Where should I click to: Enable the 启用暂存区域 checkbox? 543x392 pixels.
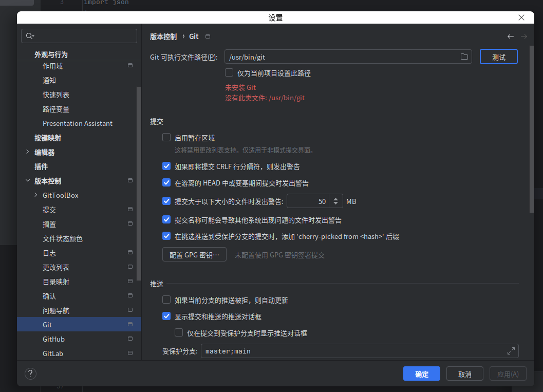pyautogui.click(x=166, y=138)
